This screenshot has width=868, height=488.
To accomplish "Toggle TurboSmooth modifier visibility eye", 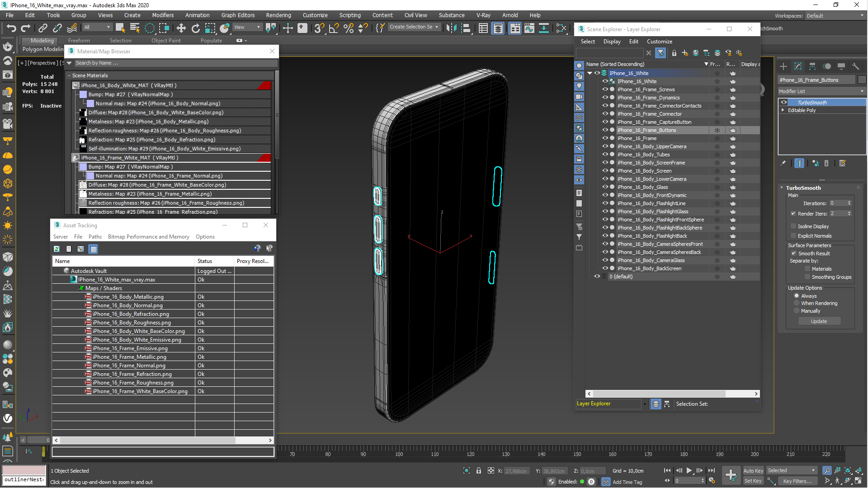I will 783,102.
